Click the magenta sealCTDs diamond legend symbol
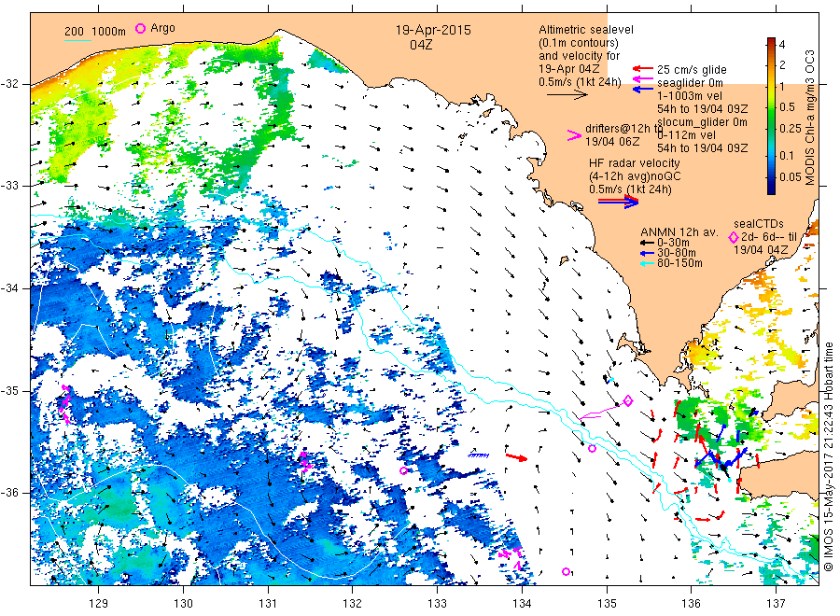The height and width of the screenshot is (616, 840). 734,237
